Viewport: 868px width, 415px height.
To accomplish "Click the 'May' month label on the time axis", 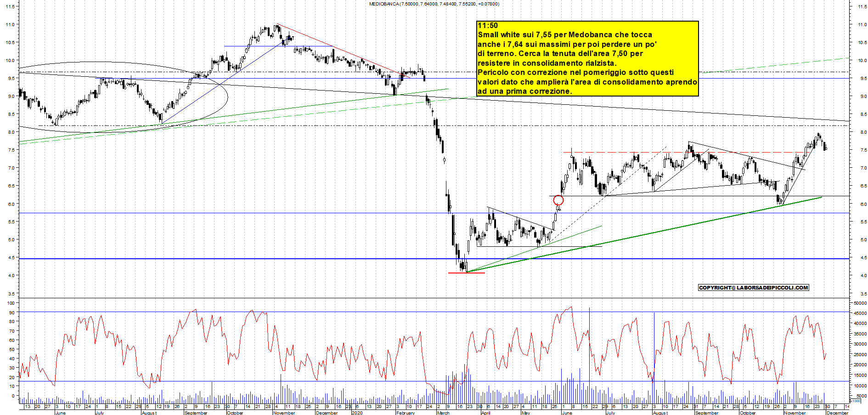I will pos(526,413).
